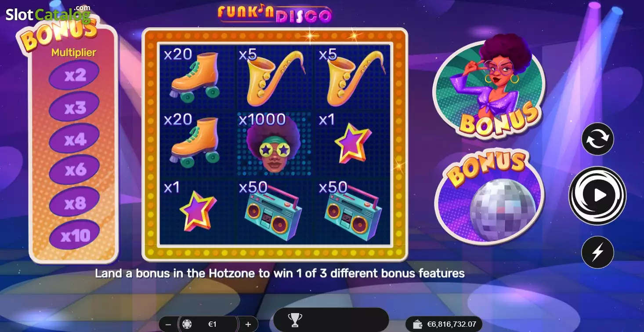Open the trophy leaderboard panel
644x332 pixels.
coord(295,319)
